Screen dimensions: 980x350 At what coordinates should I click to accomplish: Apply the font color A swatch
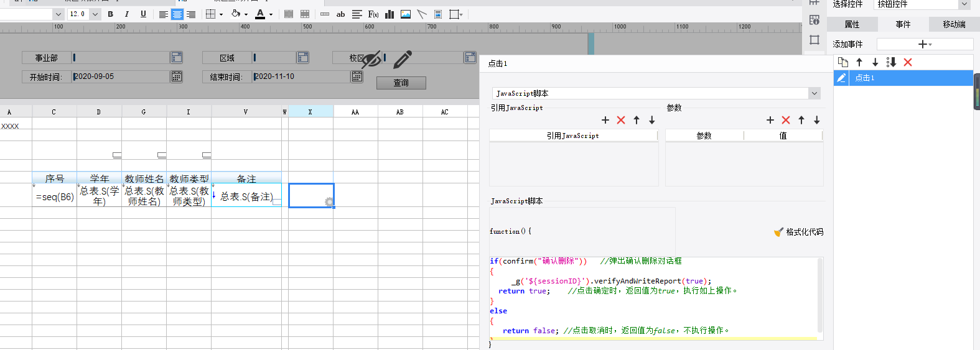(260, 14)
